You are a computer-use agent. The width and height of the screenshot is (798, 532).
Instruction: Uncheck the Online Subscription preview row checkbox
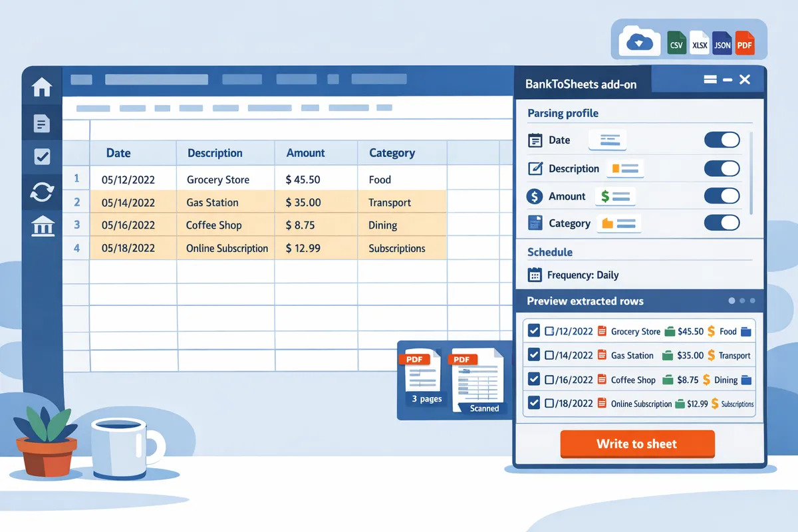(533, 403)
